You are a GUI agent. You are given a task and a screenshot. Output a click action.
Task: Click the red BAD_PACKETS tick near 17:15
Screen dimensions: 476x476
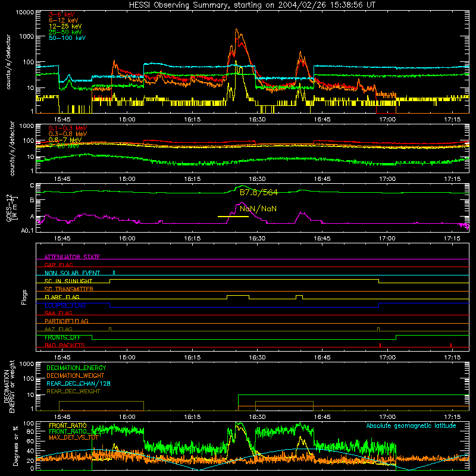(x=451, y=345)
